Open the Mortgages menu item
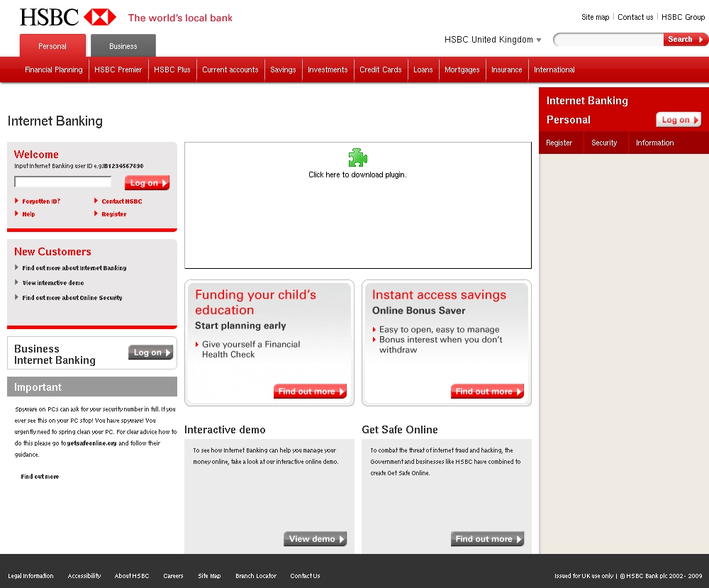709x588 pixels. click(x=462, y=70)
